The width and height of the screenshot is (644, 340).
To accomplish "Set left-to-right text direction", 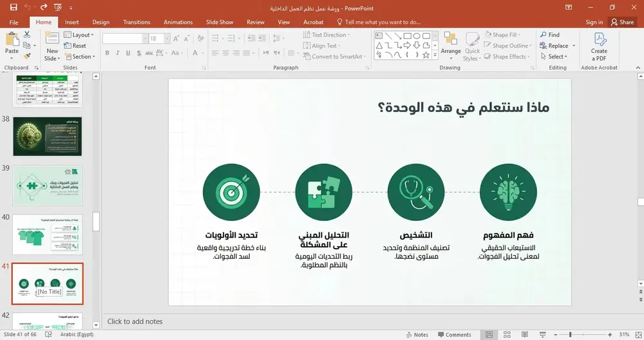I will pos(266,53).
